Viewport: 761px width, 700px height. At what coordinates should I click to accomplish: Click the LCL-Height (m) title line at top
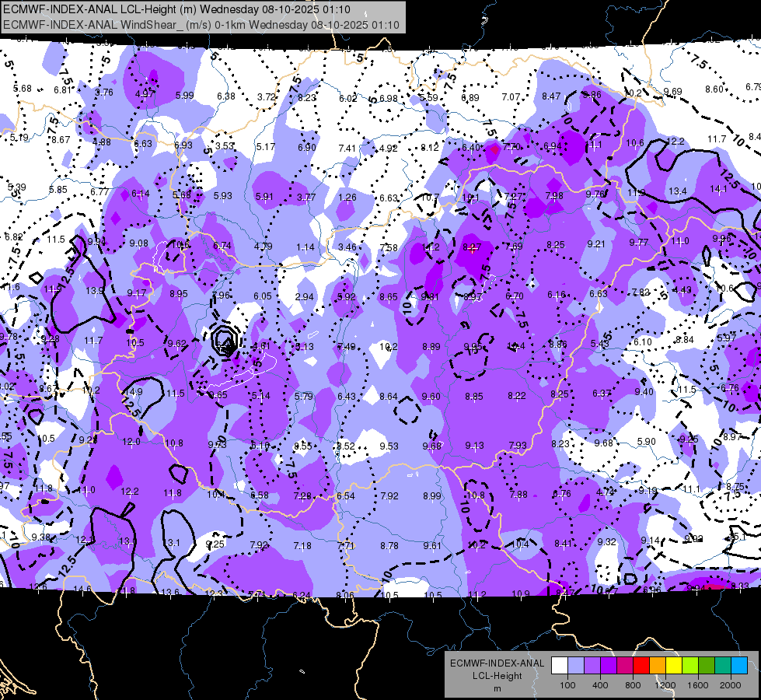click(176, 9)
